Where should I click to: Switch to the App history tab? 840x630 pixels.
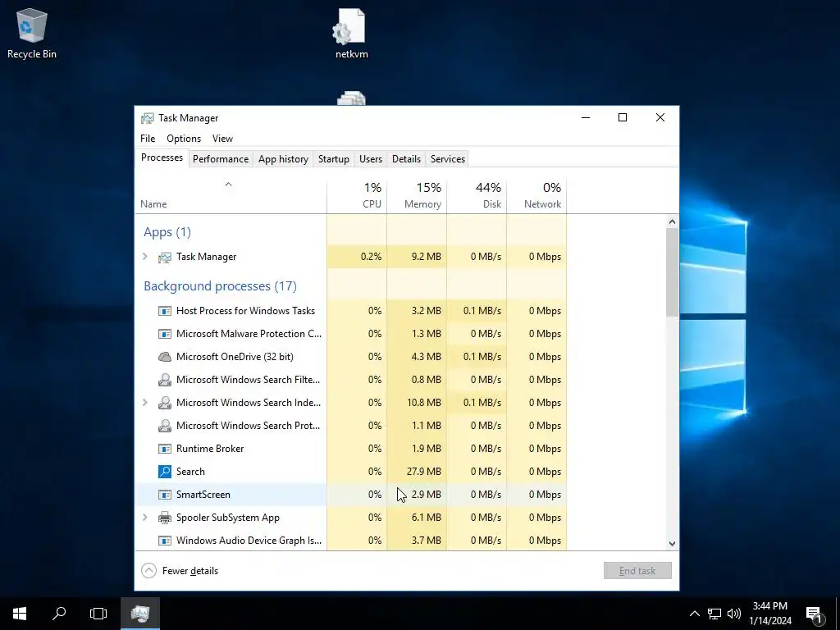[x=283, y=159]
